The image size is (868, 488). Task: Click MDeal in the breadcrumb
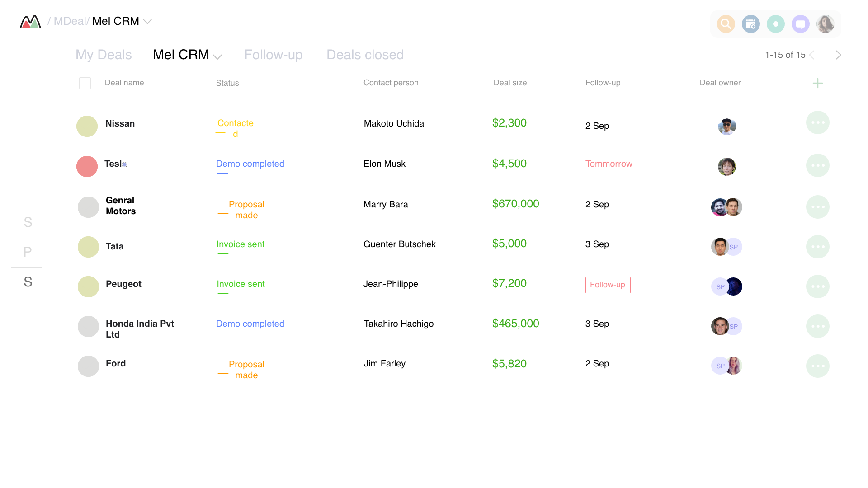(x=71, y=21)
